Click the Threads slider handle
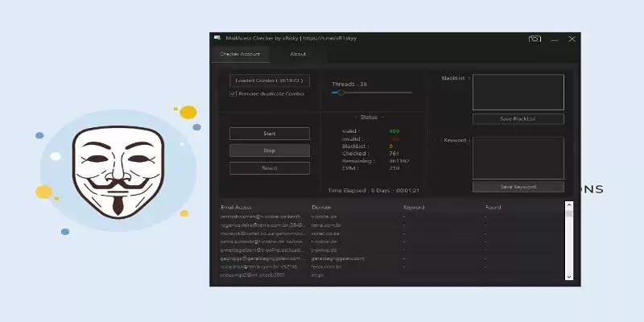The image size is (644, 322). pos(341,93)
